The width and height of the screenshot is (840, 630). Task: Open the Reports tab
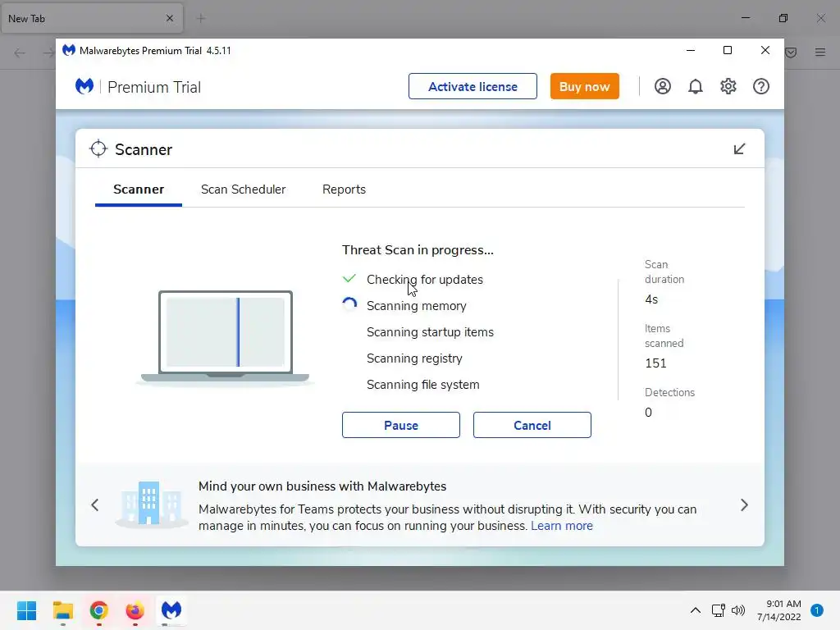[x=344, y=189]
